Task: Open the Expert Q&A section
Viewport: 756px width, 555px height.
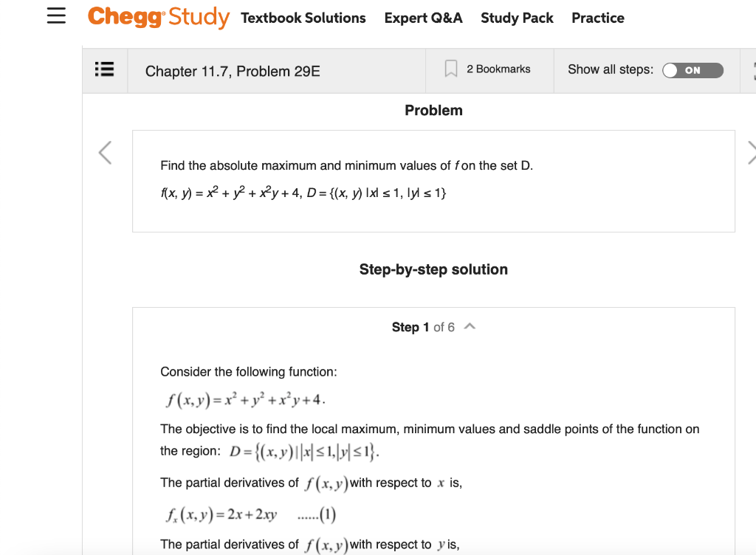Action: click(x=423, y=18)
